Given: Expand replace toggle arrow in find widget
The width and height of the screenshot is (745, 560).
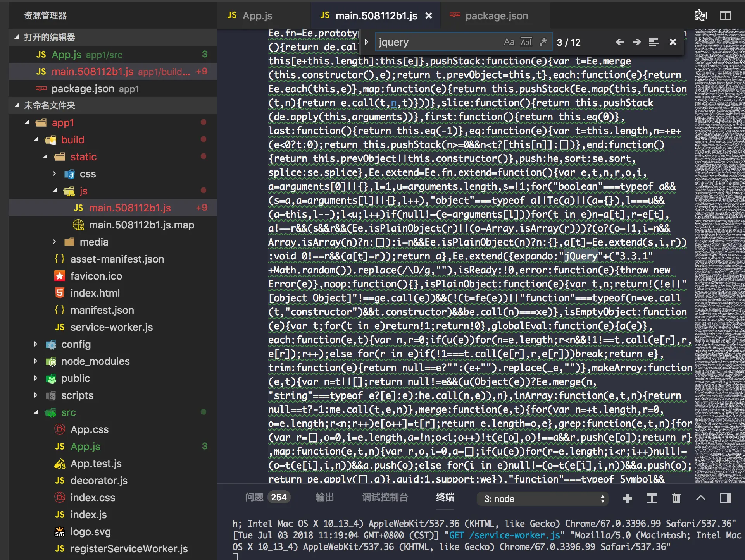Looking at the screenshot, I should click(x=367, y=42).
